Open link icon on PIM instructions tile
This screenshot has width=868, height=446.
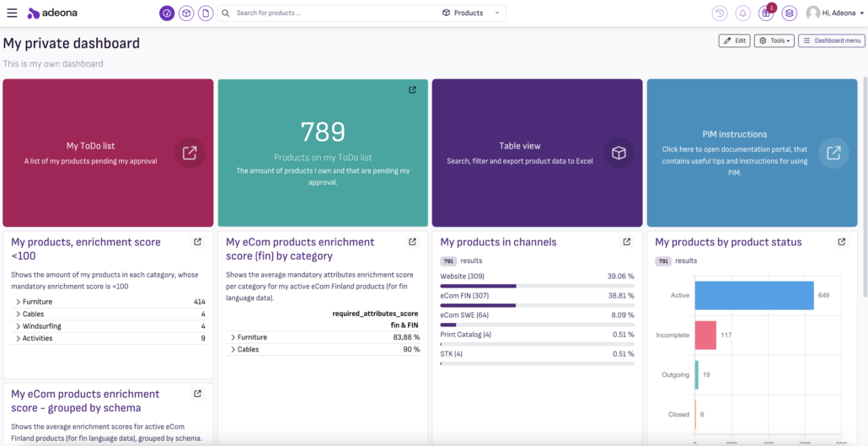coord(833,153)
